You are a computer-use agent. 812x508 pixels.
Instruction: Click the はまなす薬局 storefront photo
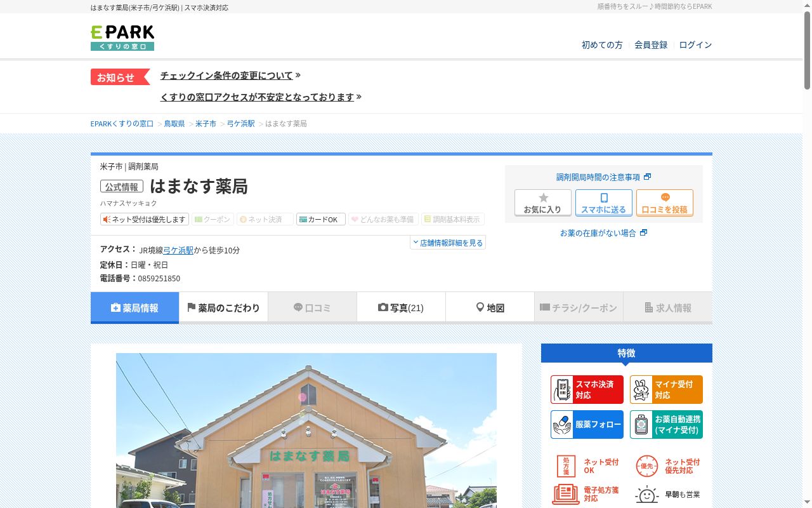tap(306, 431)
